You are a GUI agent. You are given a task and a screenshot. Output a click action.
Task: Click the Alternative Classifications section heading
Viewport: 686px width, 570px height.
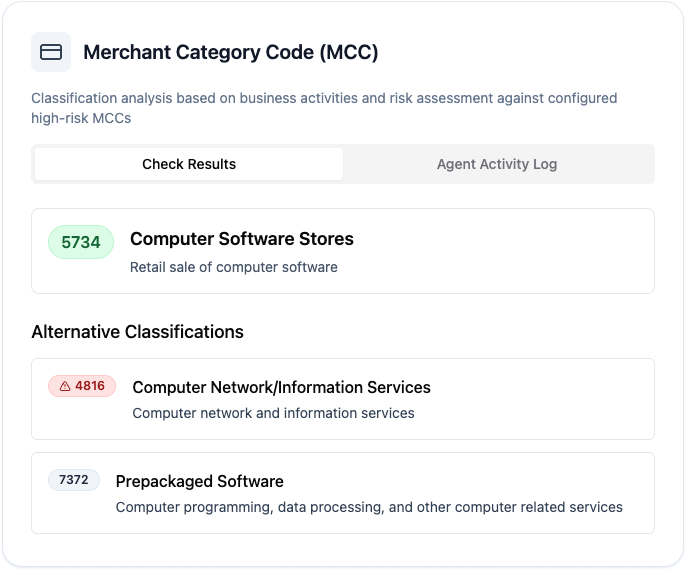[x=137, y=331]
